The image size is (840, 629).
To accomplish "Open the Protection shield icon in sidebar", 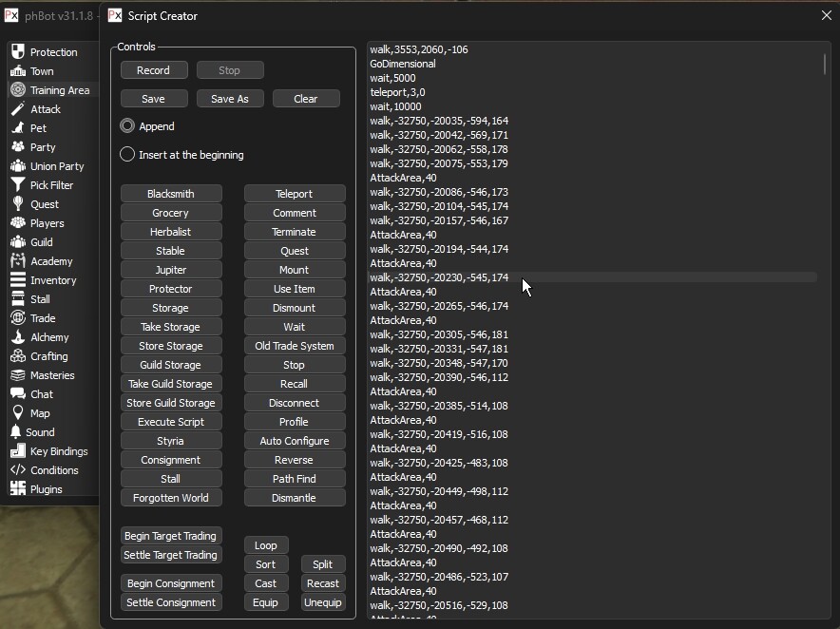I will [x=17, y=52].
